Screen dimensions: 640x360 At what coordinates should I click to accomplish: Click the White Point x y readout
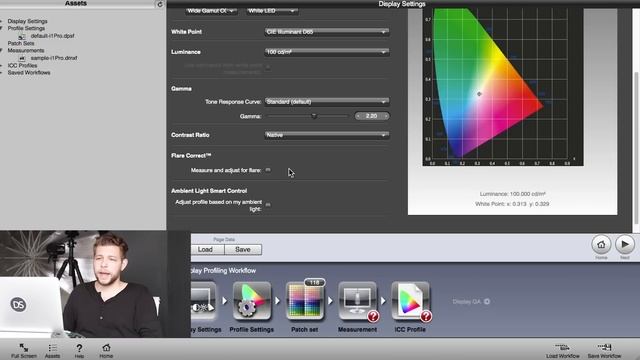click(512, 204)
